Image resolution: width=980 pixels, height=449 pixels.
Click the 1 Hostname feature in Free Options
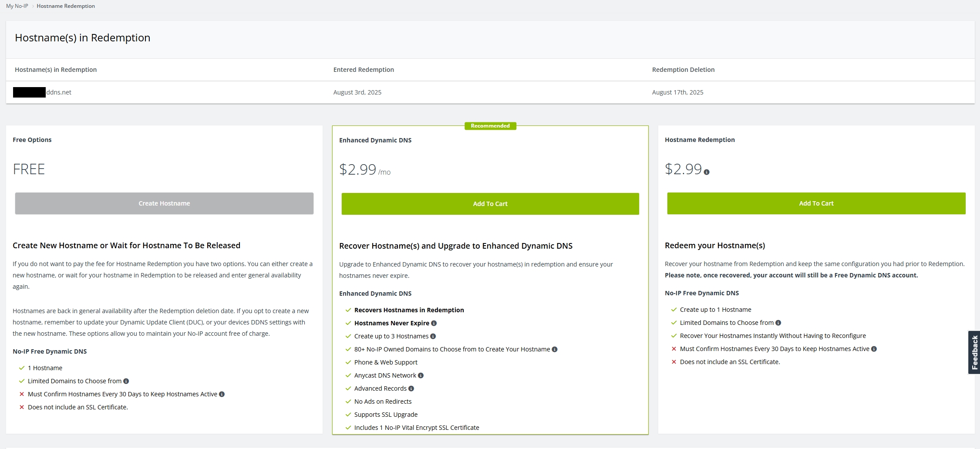click(45, 368)
